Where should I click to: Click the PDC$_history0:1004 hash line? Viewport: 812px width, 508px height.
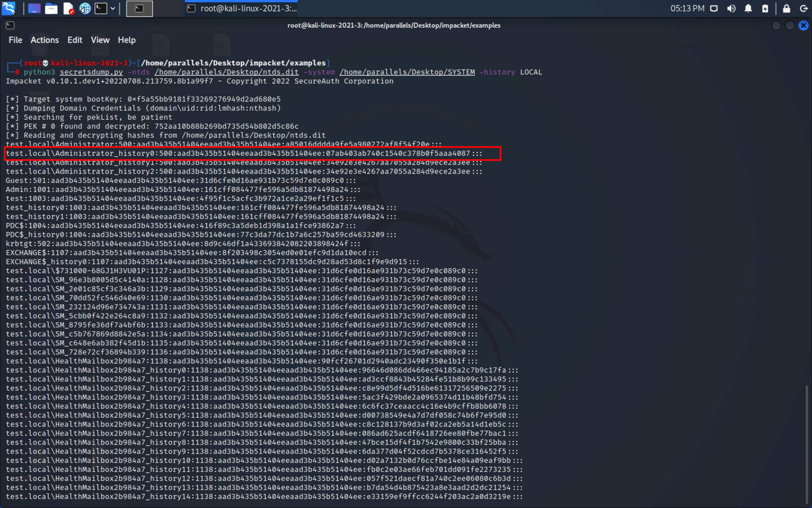(201, 235)
